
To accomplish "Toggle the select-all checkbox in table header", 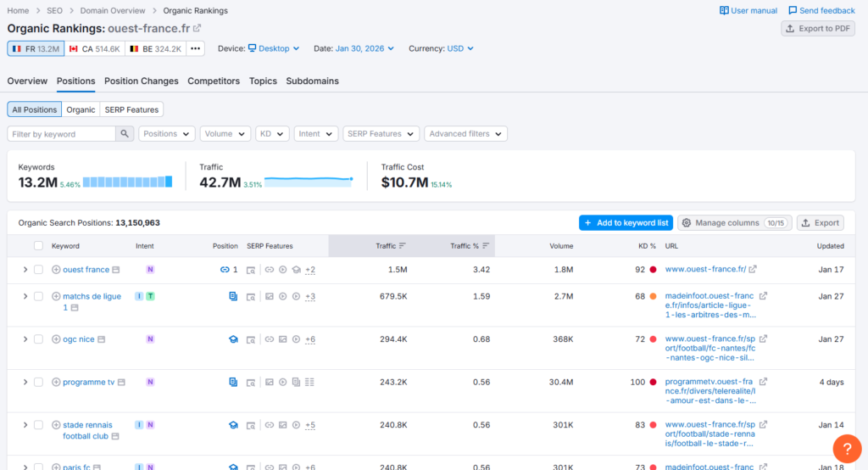I will [38, 245].
